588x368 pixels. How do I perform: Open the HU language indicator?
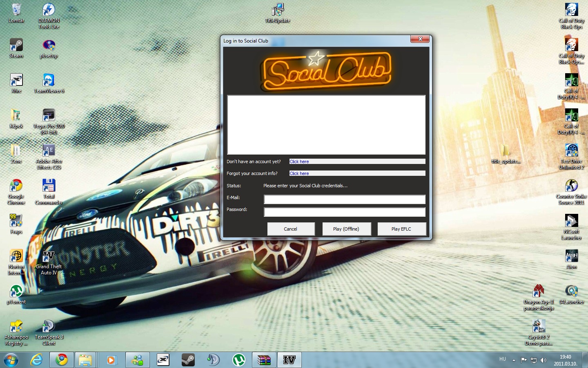(503, 359)
